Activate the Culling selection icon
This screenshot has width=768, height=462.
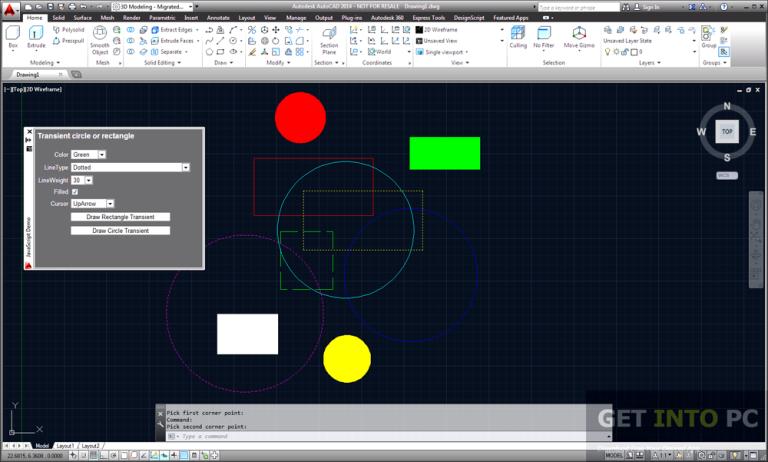[518, 36]
